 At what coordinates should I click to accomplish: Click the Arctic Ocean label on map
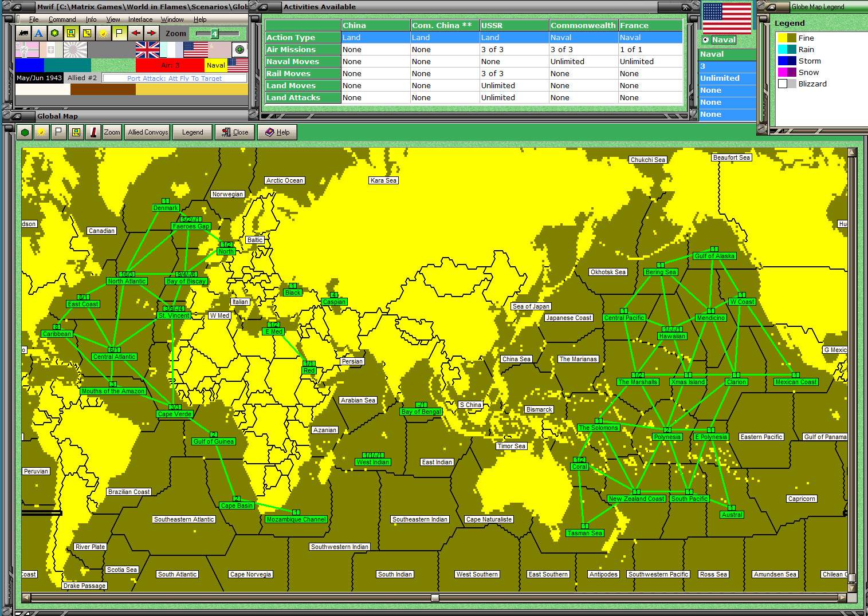pos(285,180)
